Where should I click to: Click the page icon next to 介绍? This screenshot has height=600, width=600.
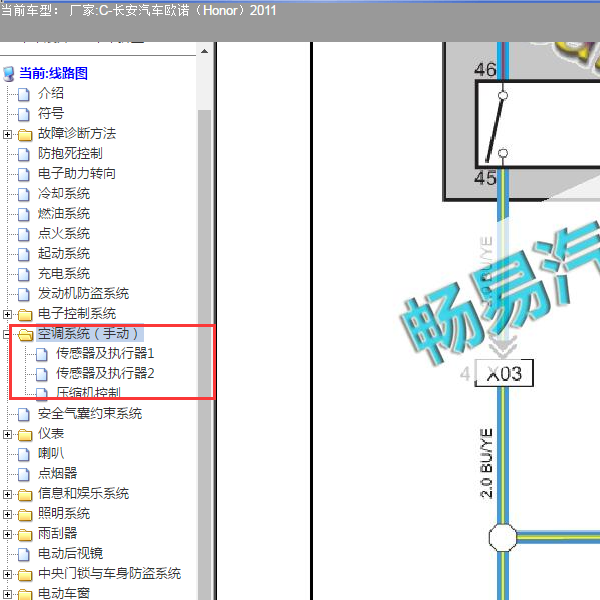(24, 95)
